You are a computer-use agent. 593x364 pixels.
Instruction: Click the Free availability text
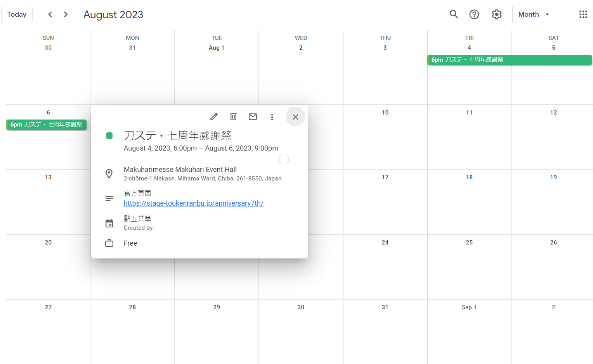click(x=130, y=243)
